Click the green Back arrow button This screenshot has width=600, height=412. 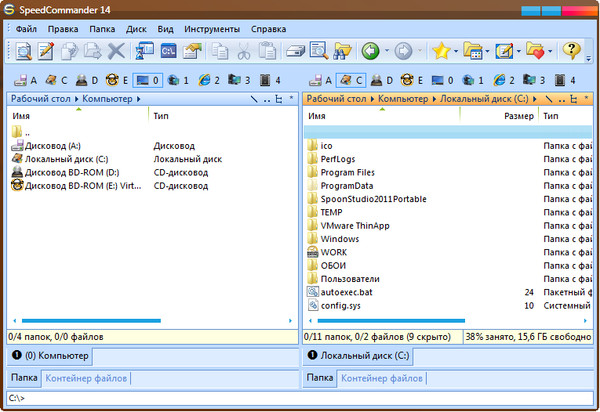[370, 50]
